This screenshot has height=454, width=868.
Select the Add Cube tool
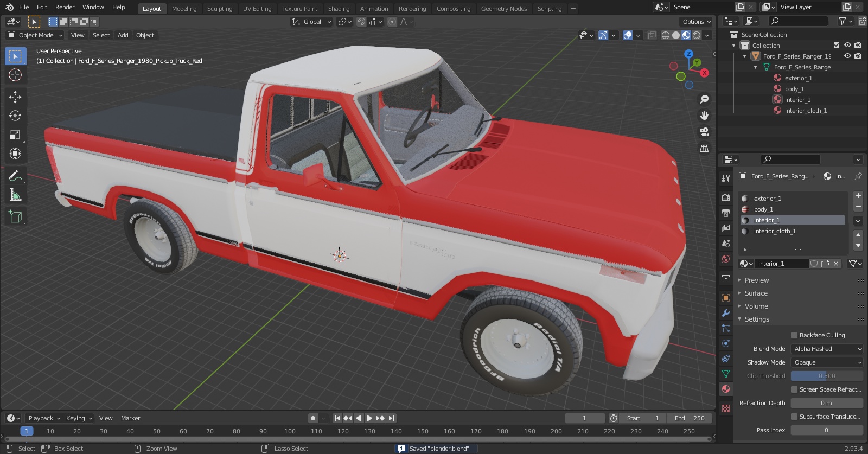15,216
